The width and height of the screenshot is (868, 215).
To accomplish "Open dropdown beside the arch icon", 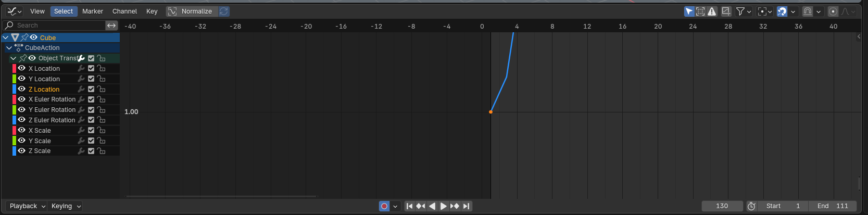I will click(819, 11).
